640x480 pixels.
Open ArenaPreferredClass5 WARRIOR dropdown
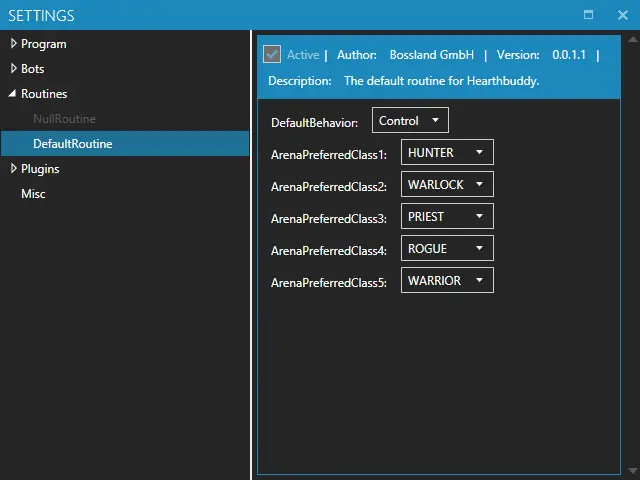(446, 281)
